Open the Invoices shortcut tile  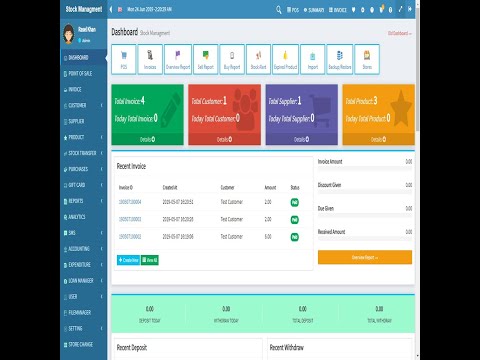tap(150, 59)
